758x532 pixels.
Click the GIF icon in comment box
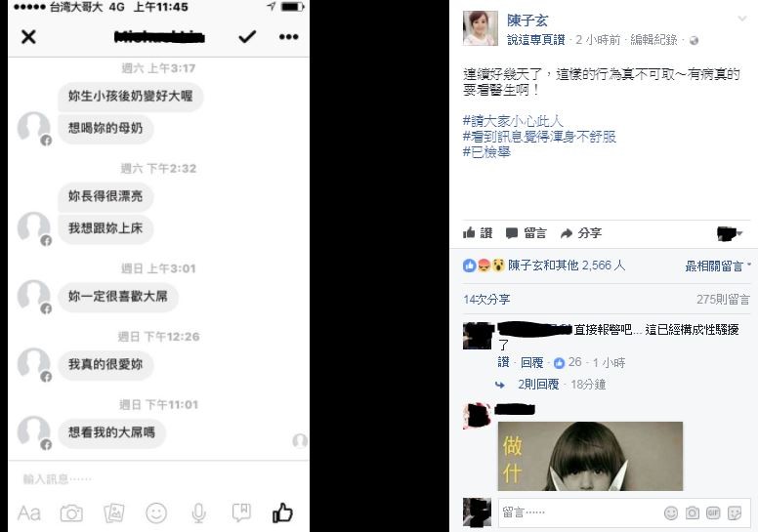click(713, 512)
